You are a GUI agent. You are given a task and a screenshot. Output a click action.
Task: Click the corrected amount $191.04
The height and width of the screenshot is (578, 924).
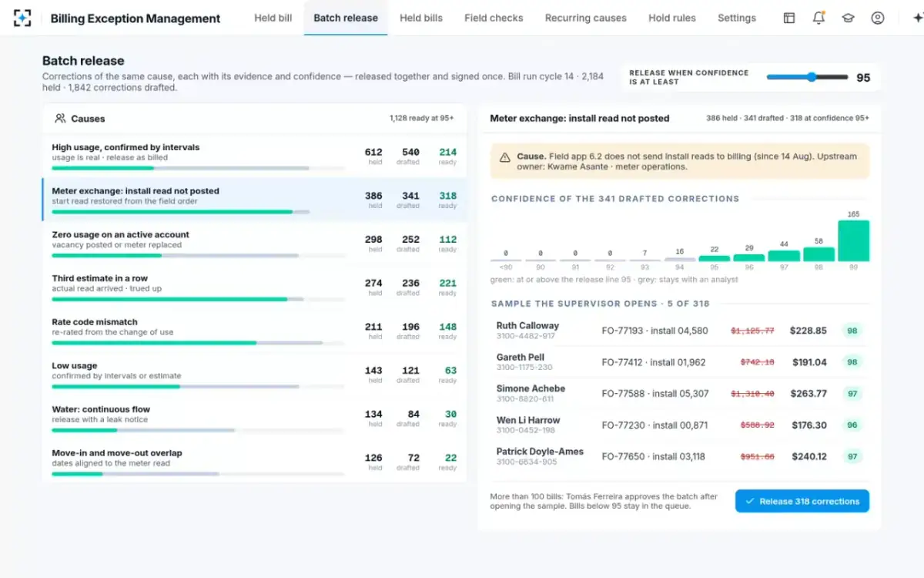click(809, 362)
